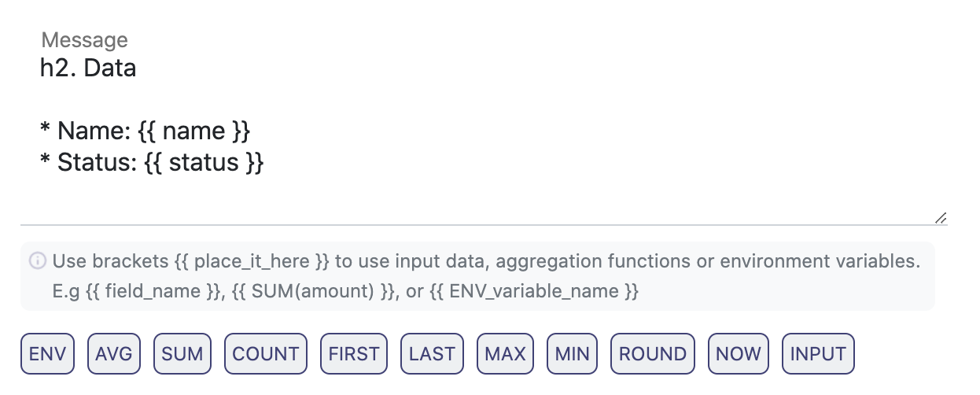The height and width of the screenshot is (395, 980).
Task: Select the LAST function button
Action: tap(432, 354)
